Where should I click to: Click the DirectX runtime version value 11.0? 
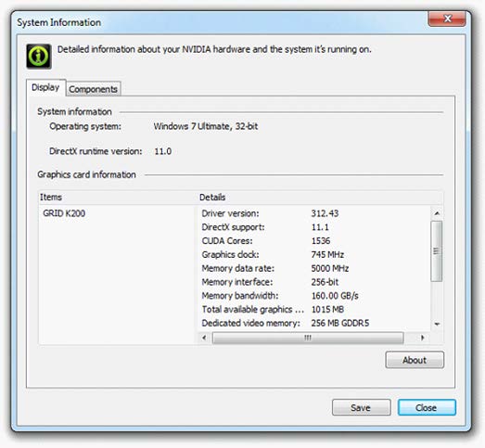point(162,151)
